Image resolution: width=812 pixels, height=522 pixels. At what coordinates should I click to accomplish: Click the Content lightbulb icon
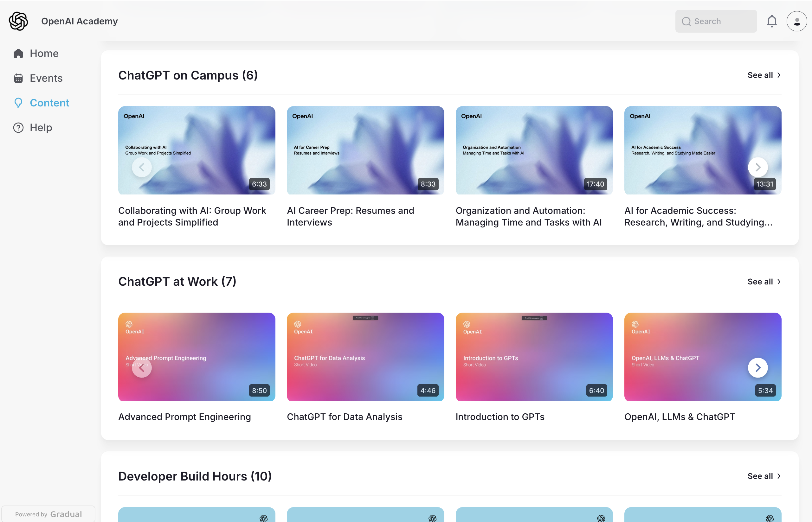18,103
